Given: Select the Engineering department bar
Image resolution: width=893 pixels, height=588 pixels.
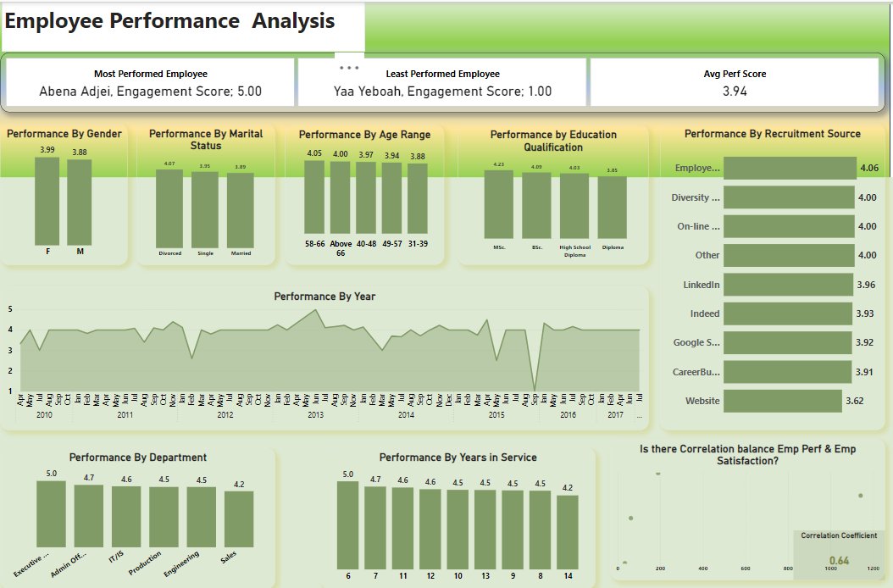Looking at the screenshot, I should 202,518.
